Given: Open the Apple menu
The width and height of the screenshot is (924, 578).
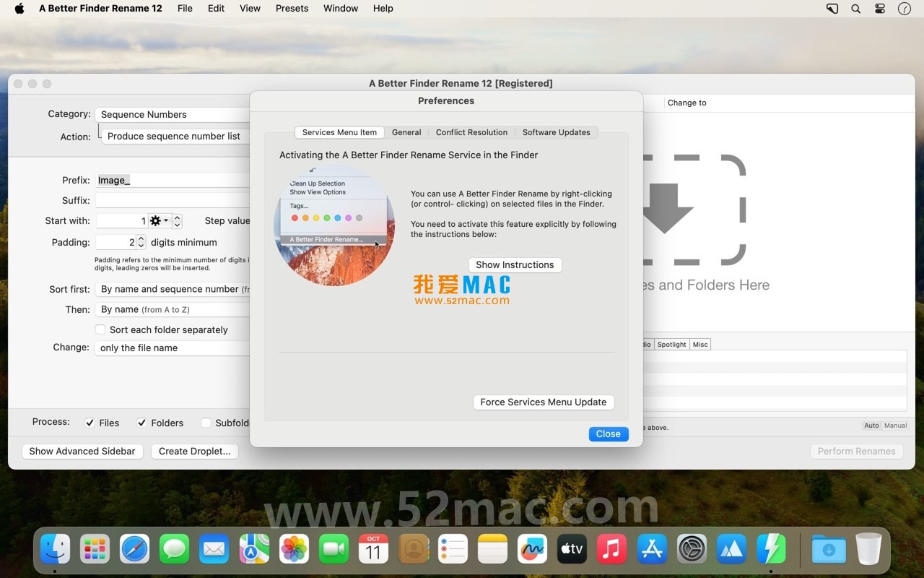Looking at the screenshot, I should point(19,9).
